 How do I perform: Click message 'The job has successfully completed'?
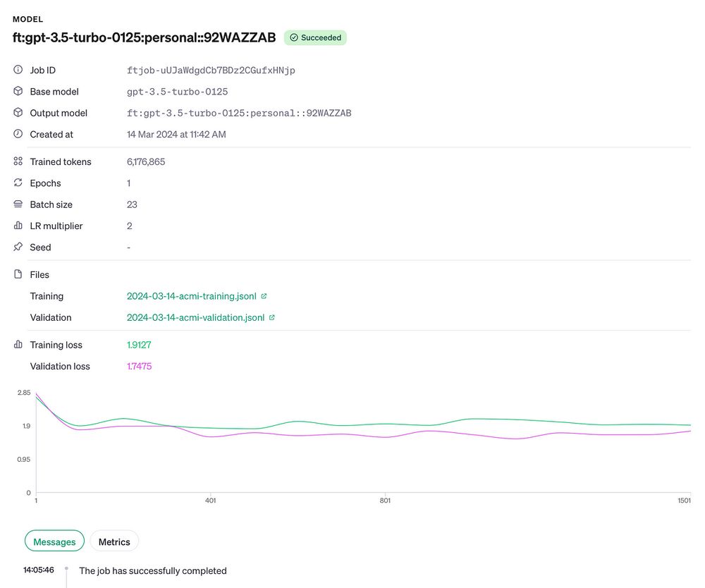[153, 570]
